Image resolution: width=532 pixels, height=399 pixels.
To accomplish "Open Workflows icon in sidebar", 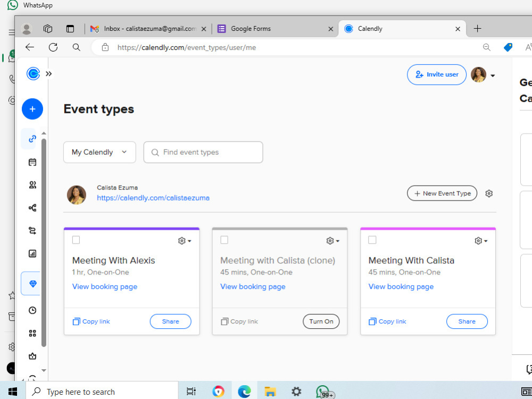I will click(32, 207).
